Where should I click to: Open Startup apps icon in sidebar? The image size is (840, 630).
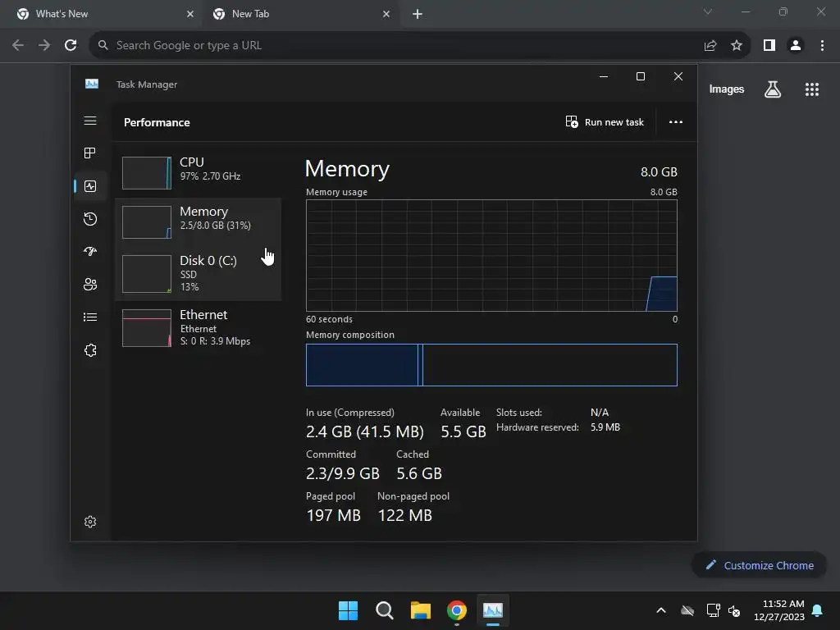click(90, 251)
